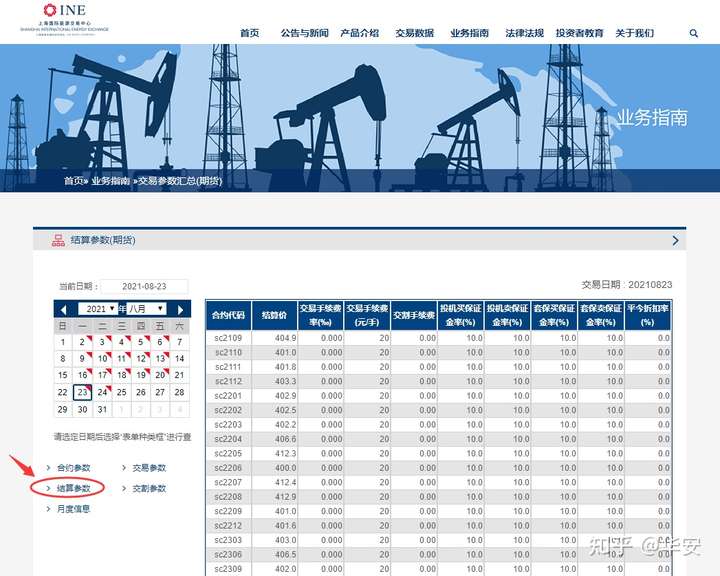Expand the 结算参数(期货) panel chevron
720x576 pixels.
coord(675,240)
